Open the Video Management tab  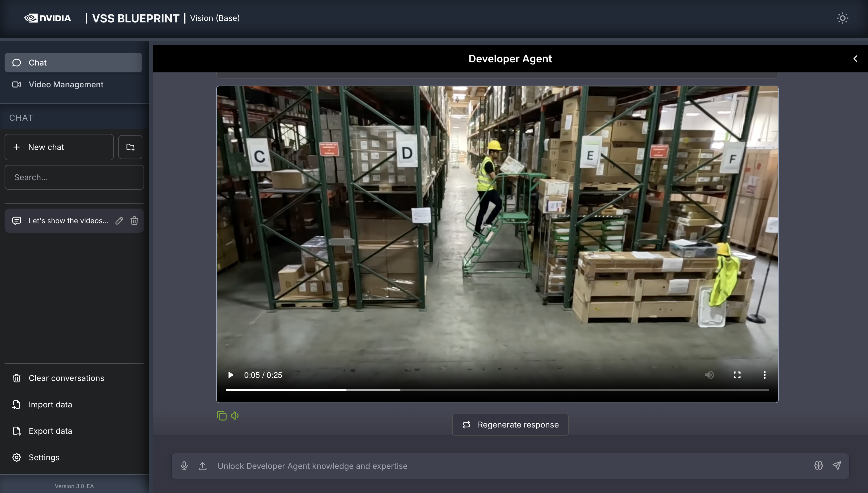tap(66, 84)
